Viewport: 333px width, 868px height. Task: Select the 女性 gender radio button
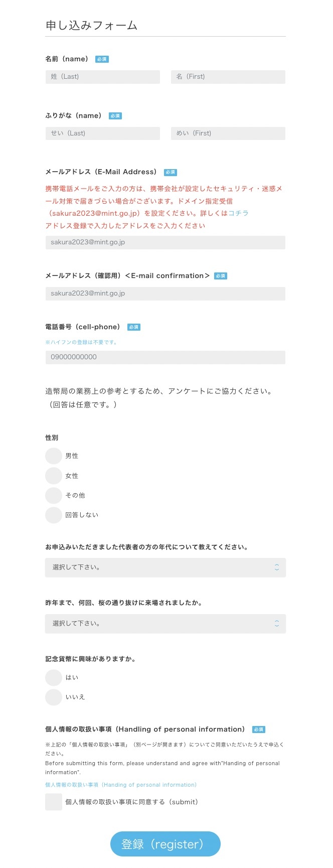pos(54,476)
